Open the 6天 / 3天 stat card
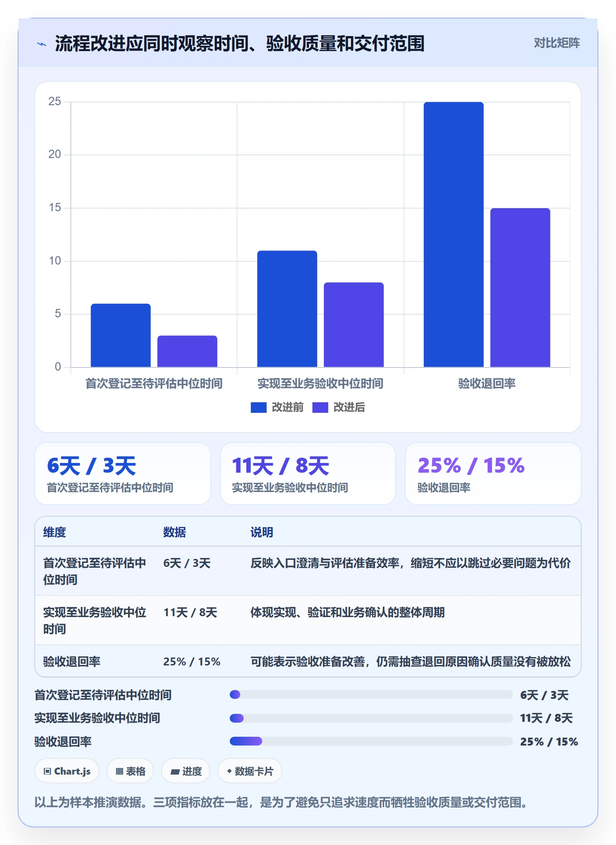Screen dimensions: 616x845 tap(123, 474)
